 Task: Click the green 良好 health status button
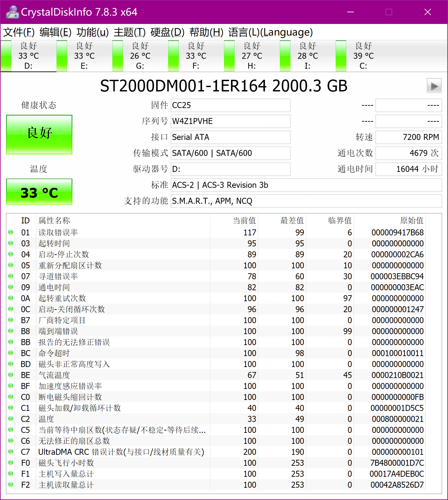[x=39, y=134]
